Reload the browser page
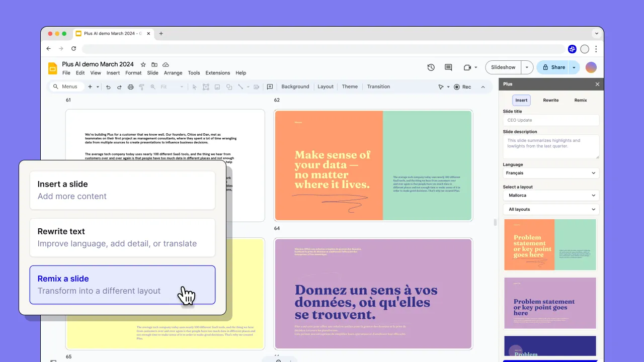 (73, 49)
